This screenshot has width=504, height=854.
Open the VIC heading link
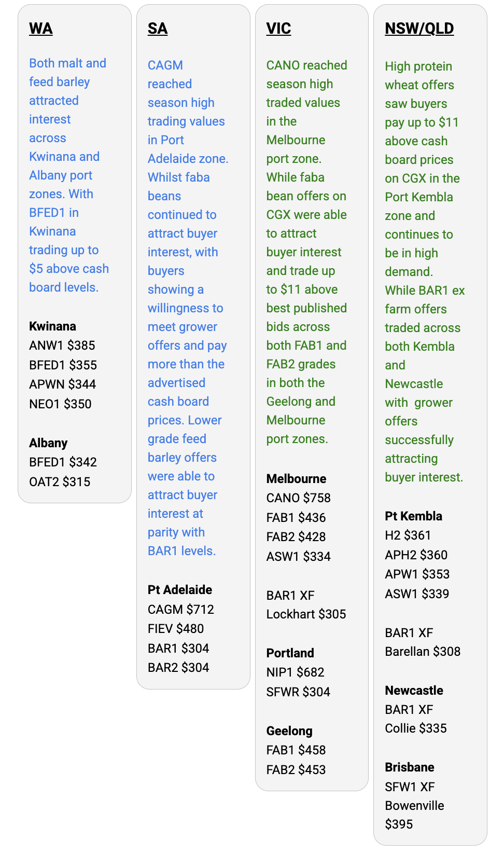[278, 29]
